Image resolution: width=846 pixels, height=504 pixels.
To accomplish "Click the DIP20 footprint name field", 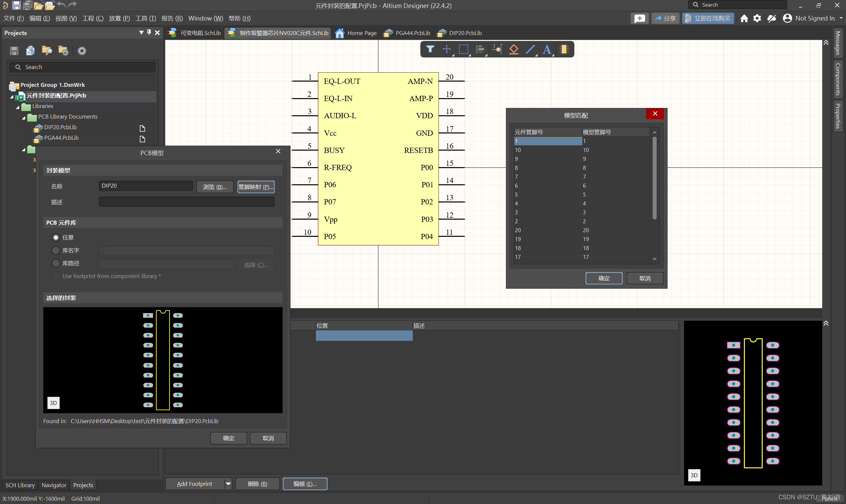I will point(146,186).
